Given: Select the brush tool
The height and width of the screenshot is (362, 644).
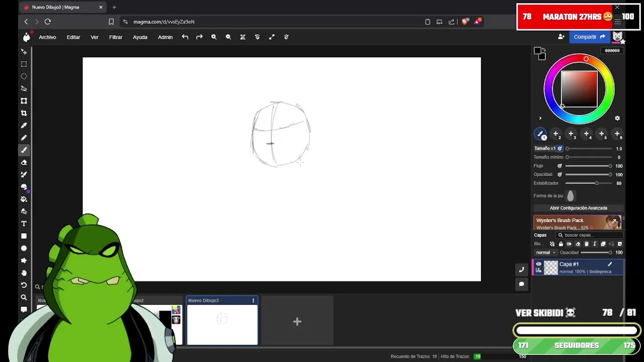Looking at the screenshot, I should (24, 150).
